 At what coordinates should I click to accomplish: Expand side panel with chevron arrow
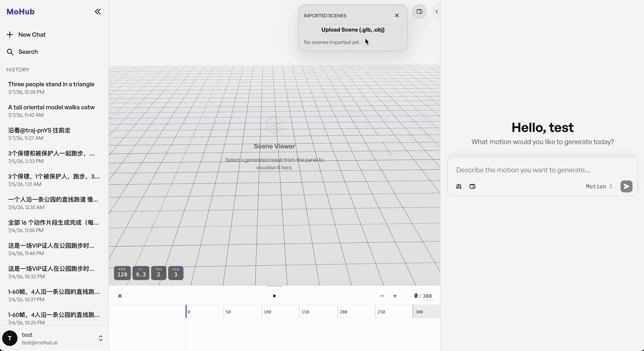click(437, 12)
